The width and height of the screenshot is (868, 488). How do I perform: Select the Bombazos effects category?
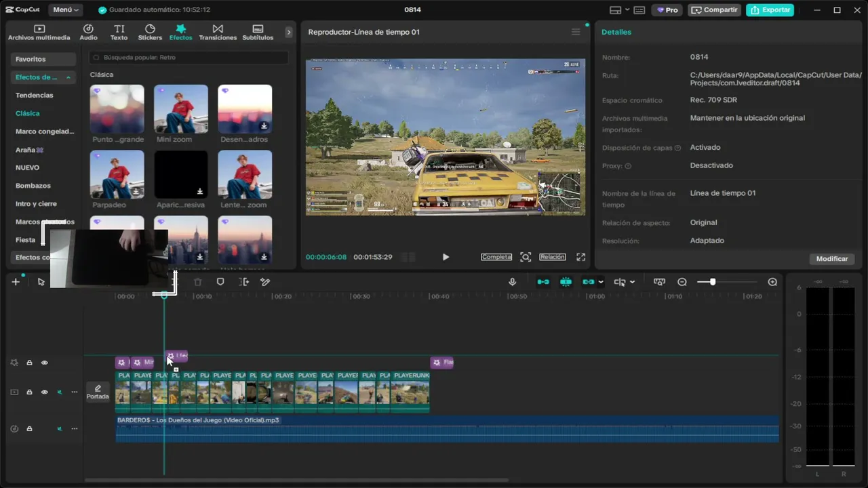tap(33, 186)
